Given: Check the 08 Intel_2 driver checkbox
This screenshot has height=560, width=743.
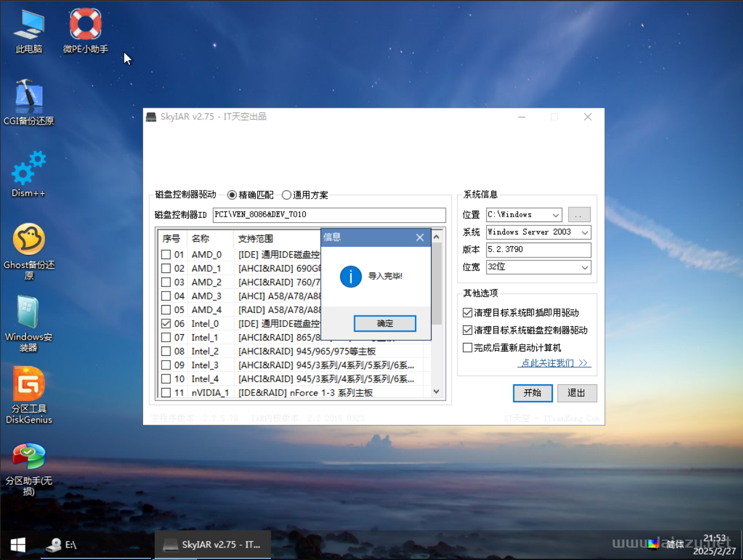Looking at the screenshot, I should click(x=166, y=351).
